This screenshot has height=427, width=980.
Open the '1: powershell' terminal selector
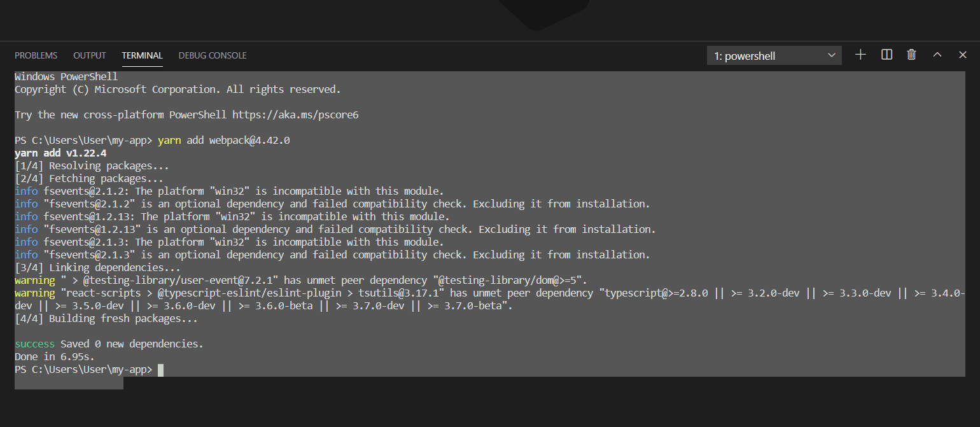pos(774,55)
